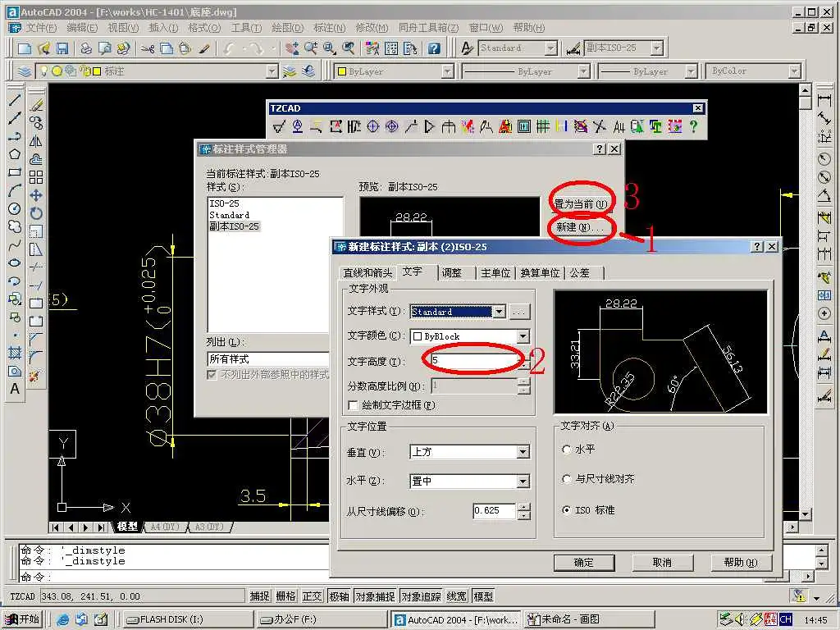840x630 pixels.
Task: Switch to the 主单位 tab
Action: coord(495,273)
